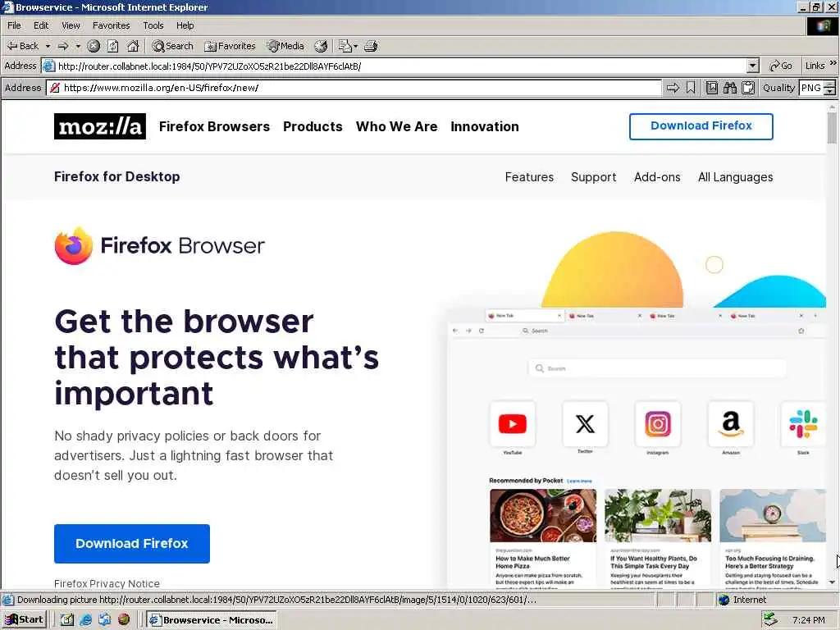Click the Browservice bookmark ribbon icon
This screenshot has width=840, height=630.
tap(691, 88)
